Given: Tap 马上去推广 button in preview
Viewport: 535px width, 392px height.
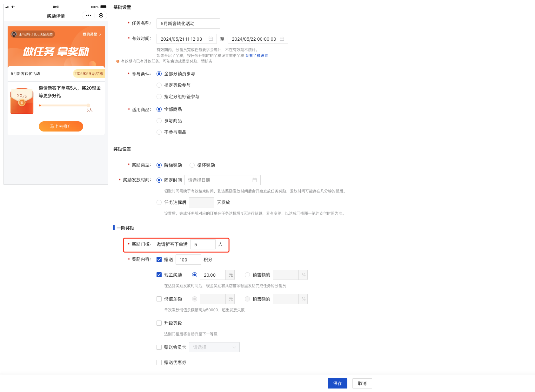Looking at the screenshot, I should [x=61, y=126].
